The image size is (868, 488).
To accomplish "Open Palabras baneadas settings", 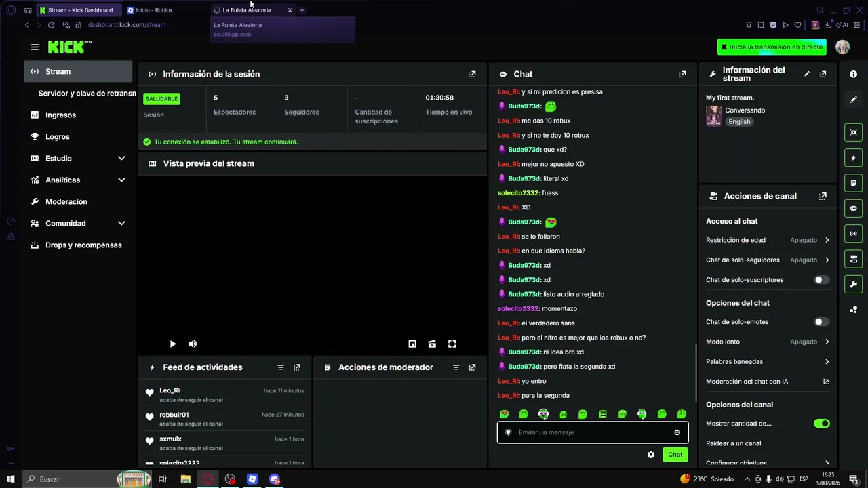I will pyautogui.click(x=768, y=361).
